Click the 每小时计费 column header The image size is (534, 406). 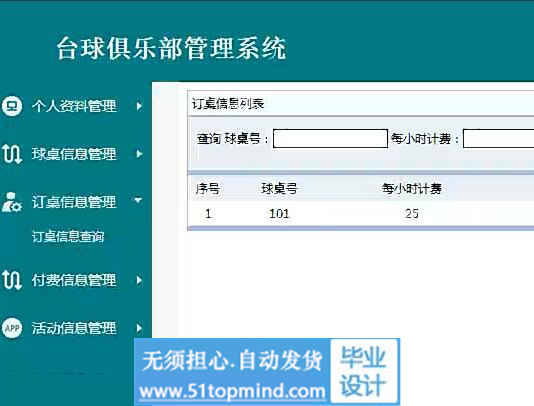click(411, 188)
